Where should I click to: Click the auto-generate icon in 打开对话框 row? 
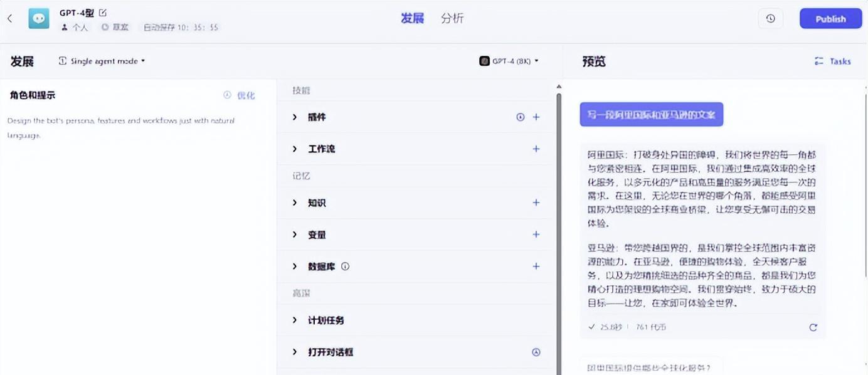[x=536, y=352]
